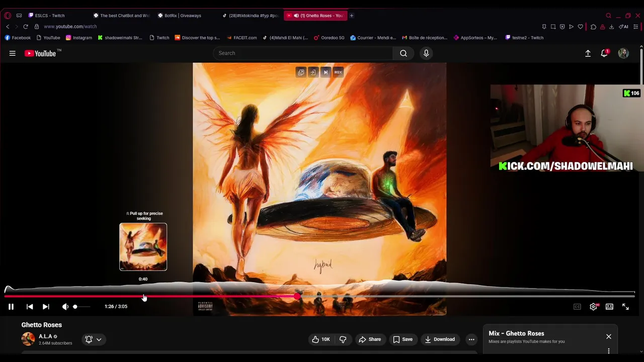Save the video to a playlist
This screenshot has height=362, width=644.
click(x=403, y=339)
